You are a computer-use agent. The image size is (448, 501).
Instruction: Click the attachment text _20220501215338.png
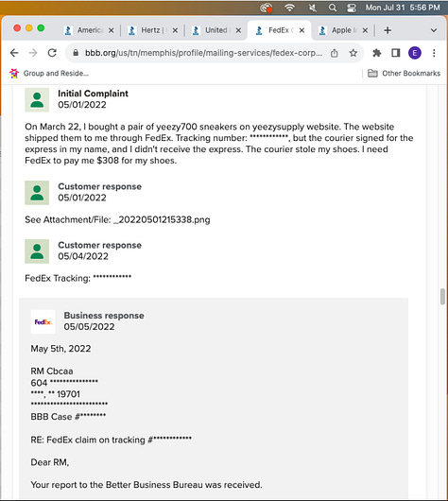[162, 219]
